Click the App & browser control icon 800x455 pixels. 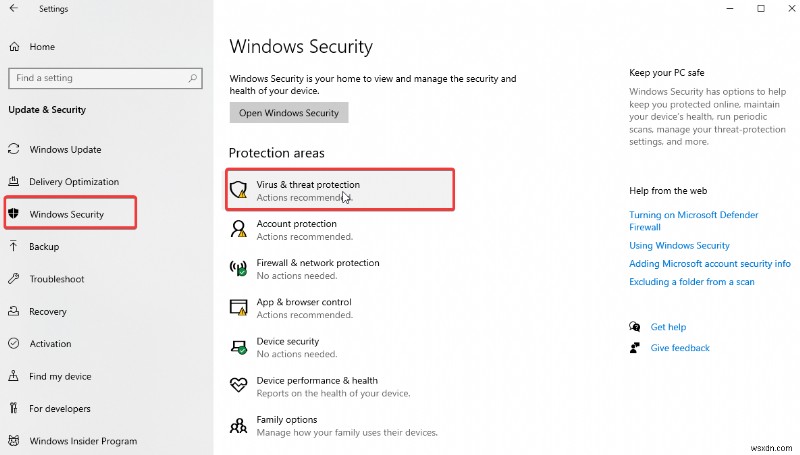pos(238,307)
